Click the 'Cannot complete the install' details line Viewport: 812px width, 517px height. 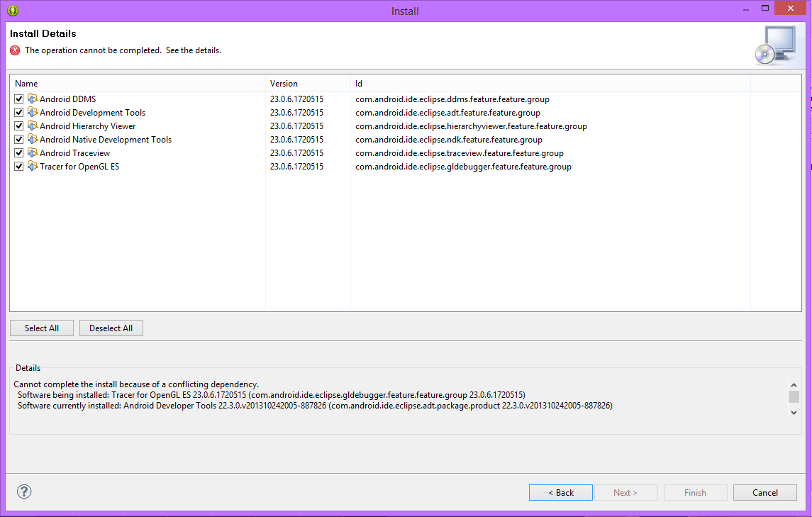click(136, 384)
